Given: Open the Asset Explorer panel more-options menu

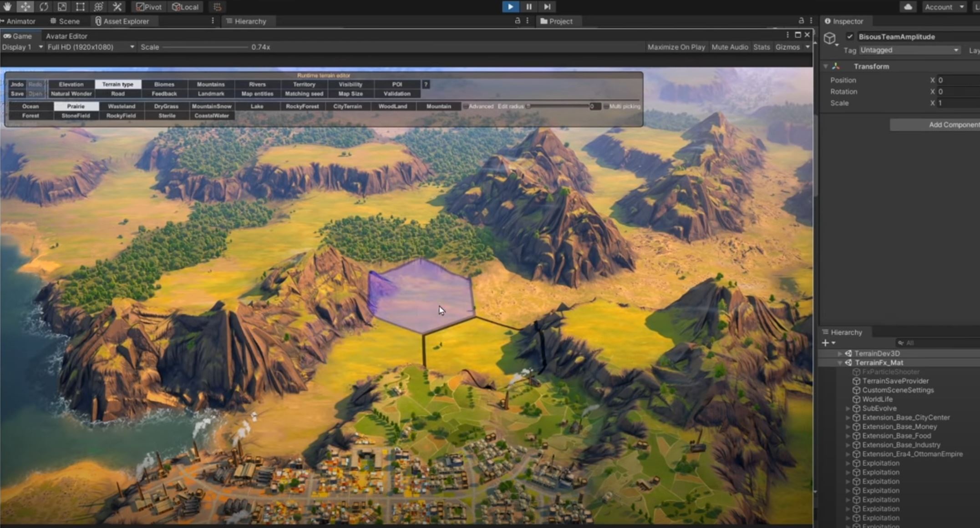Looking at the screenshot, I should (213, 20).
